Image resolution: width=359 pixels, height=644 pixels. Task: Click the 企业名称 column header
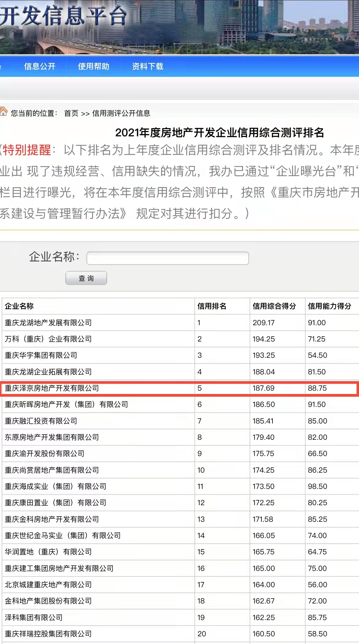coord(19,306)
